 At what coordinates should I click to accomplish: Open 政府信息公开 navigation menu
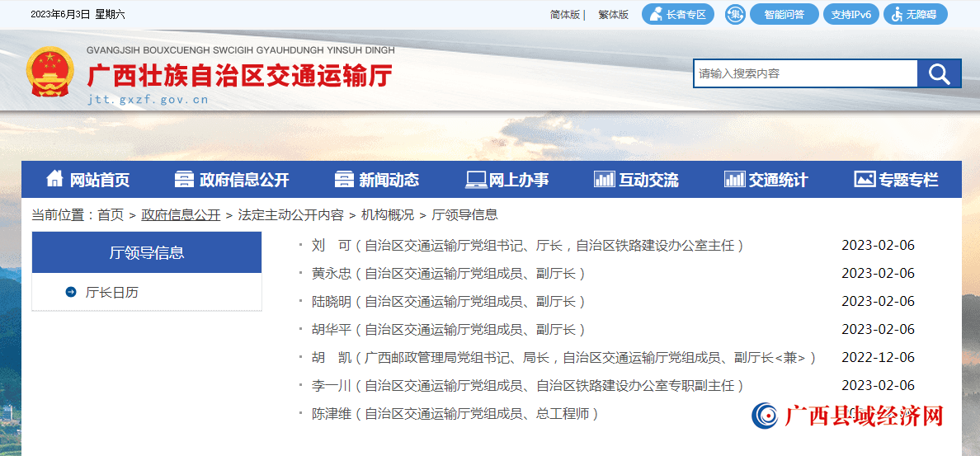point(232,180)
